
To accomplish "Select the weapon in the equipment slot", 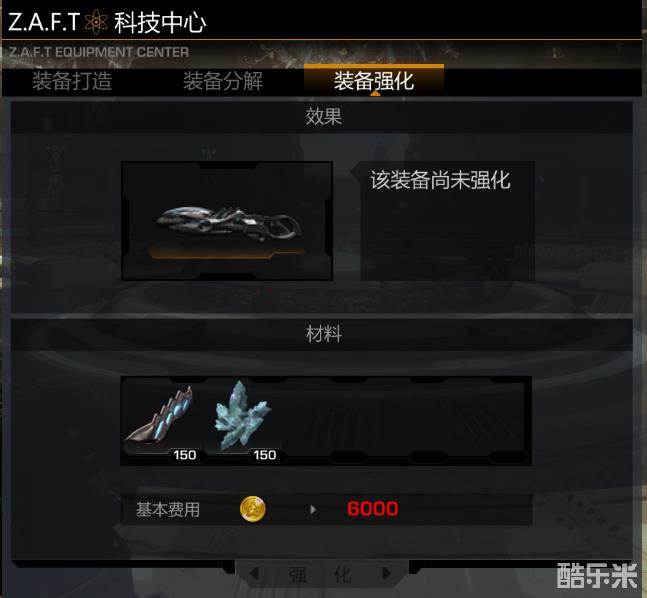I will pos(227,221).
